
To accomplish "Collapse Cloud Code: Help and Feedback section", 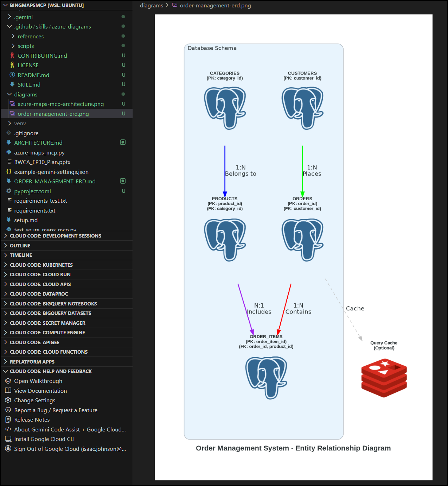I will (x=51, y=371).
